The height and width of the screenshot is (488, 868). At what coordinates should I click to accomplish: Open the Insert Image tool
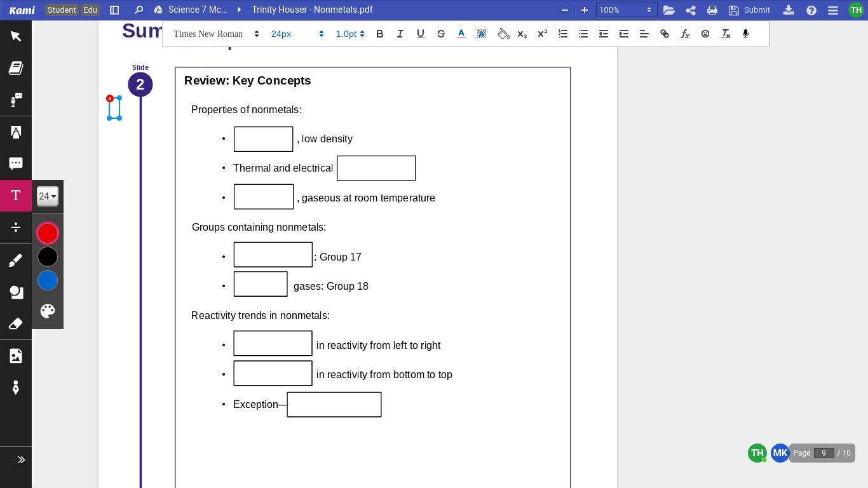[16, 356]
